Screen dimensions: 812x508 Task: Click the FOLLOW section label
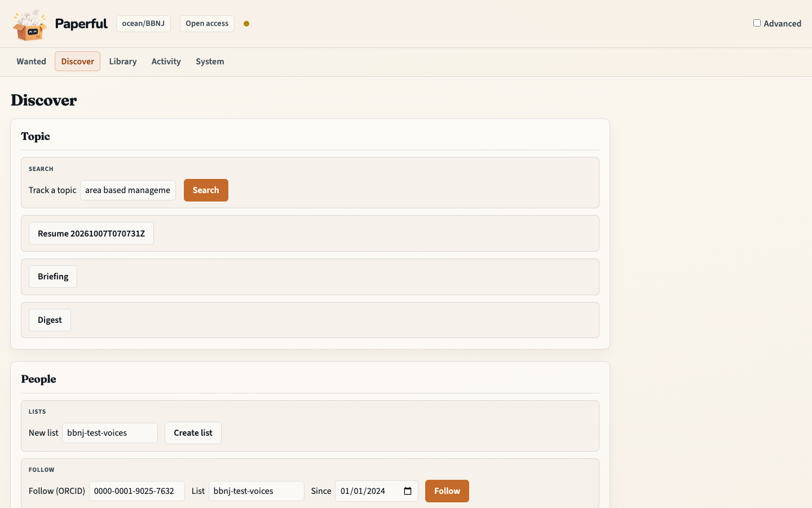point(42,470)
